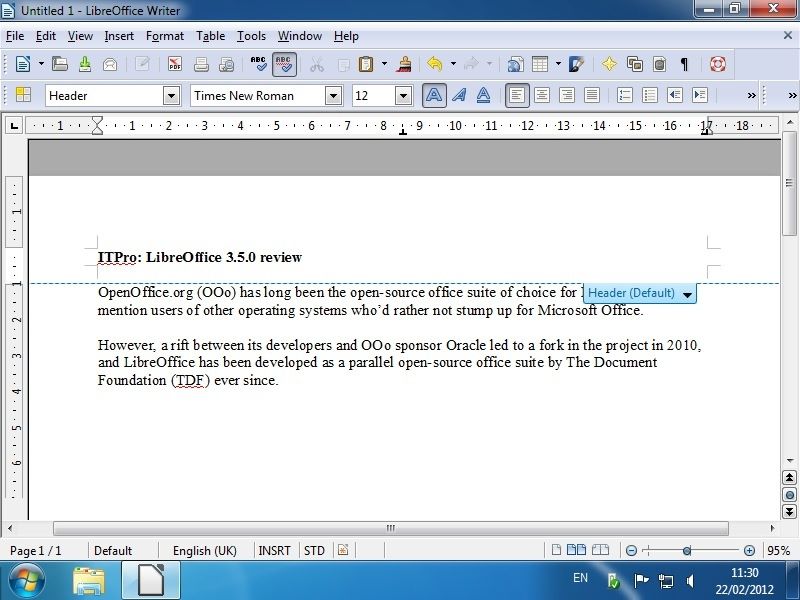
Task: Expand the font size 12 dropdown
Action: (x=403, y=96)
